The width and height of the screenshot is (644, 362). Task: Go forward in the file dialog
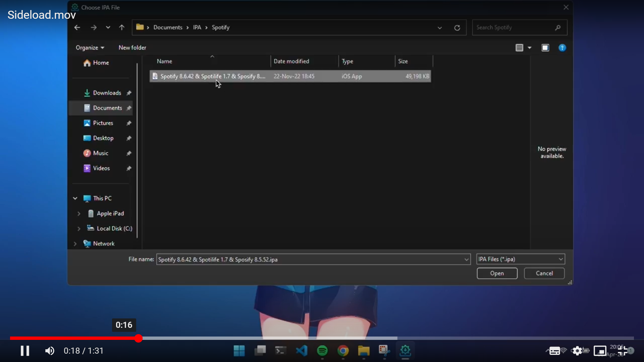[x=94, y=27]
